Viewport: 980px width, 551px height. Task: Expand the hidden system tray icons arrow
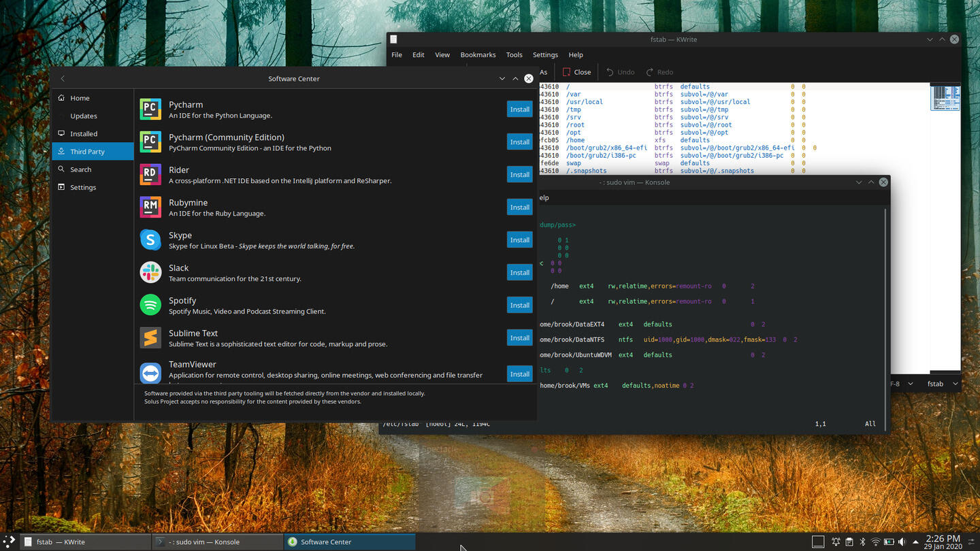pos(915,542)
